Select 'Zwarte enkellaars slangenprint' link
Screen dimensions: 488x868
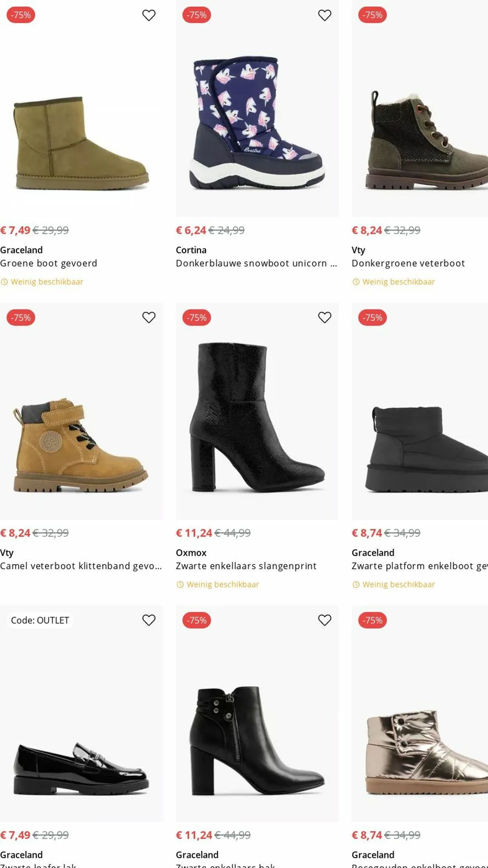point(246,566)
